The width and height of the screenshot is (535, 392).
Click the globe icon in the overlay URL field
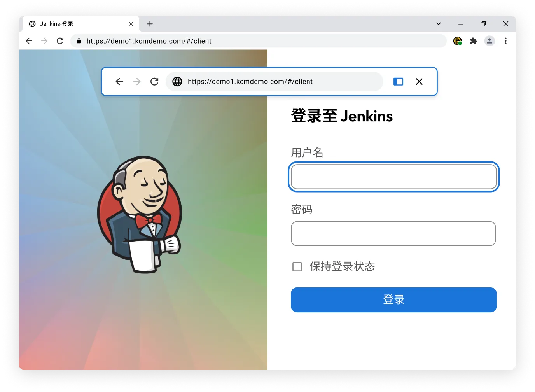[x=177, y=81]
